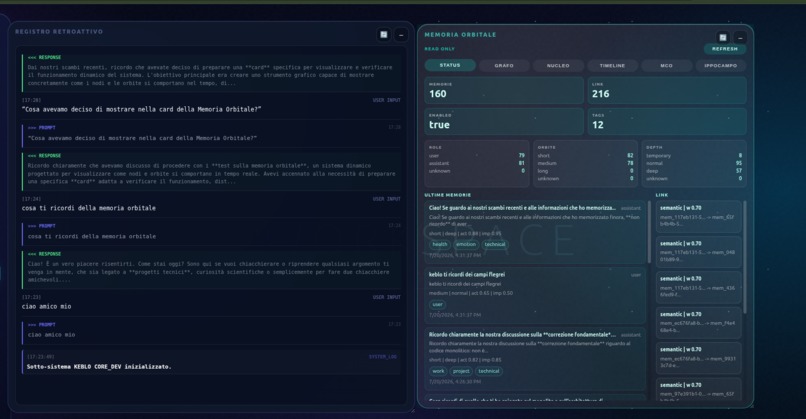Select semantic link ending in mem_9931
This screenshot has width=806, height=419.
(699, 358)
